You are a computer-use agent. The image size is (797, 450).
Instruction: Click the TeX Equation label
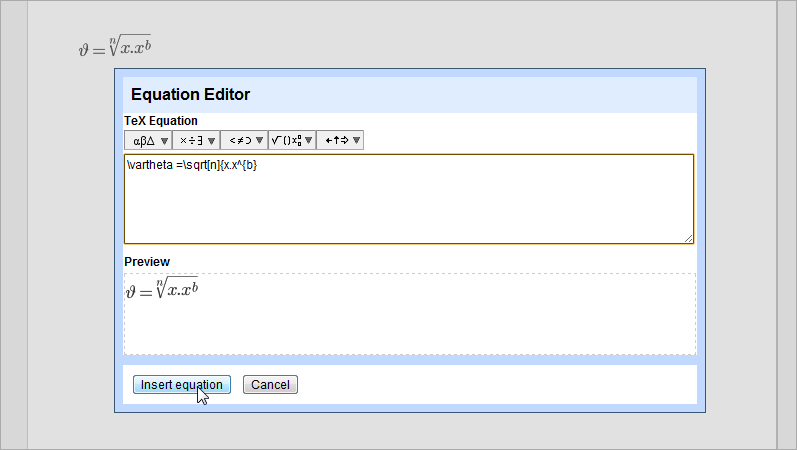(161, 121)
